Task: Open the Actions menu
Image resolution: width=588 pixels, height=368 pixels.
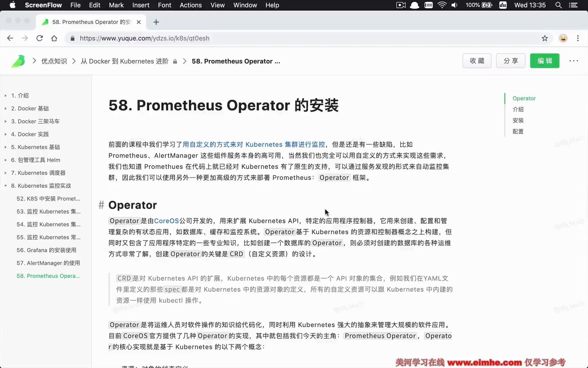Action: pos(191,5)
